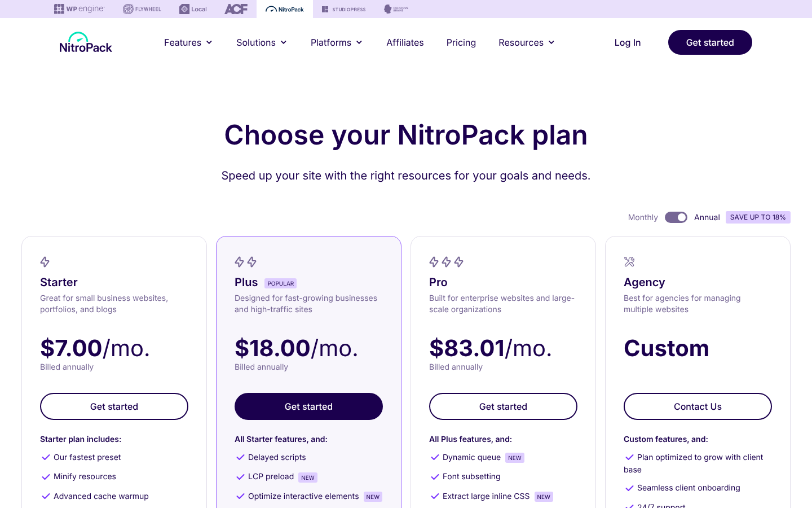Viewport: 812px width, 508px height.
Task: Open the Flywheel brand tab
Action: coord(142,9)
